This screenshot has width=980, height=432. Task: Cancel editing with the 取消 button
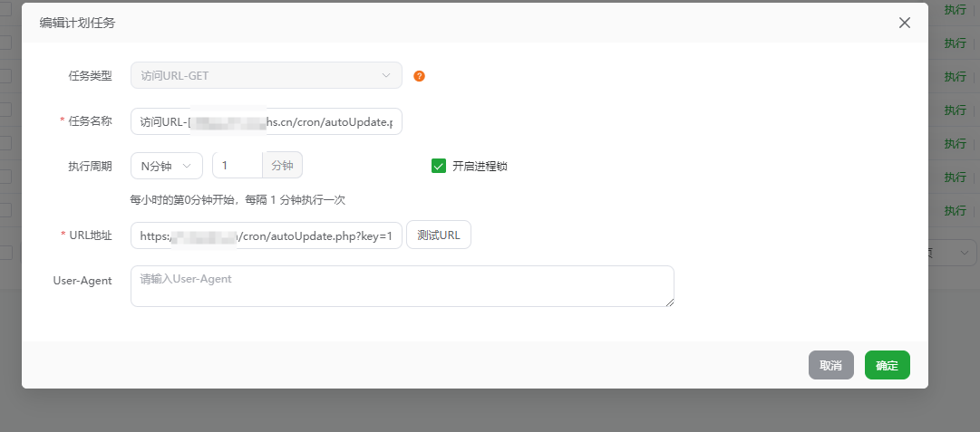(x=830, y=365)
